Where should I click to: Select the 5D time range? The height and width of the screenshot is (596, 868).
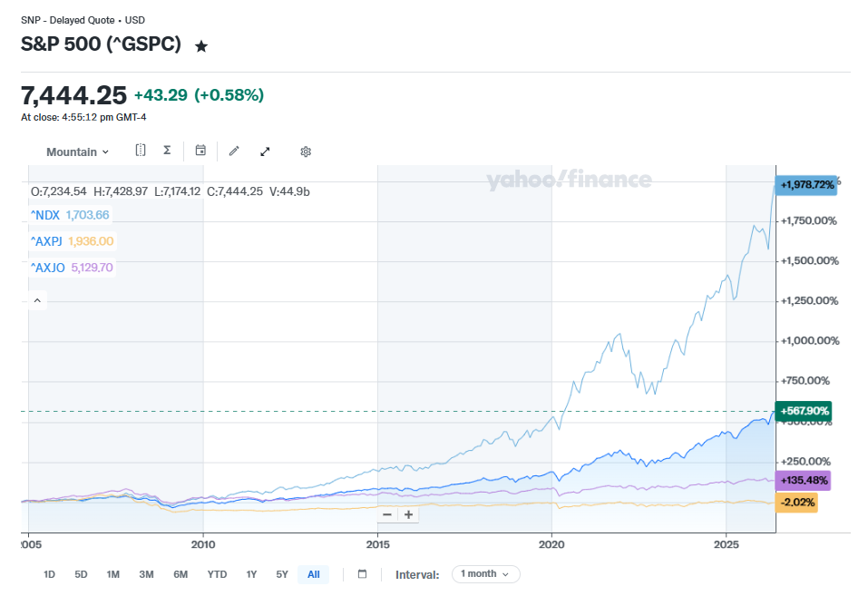81,574
